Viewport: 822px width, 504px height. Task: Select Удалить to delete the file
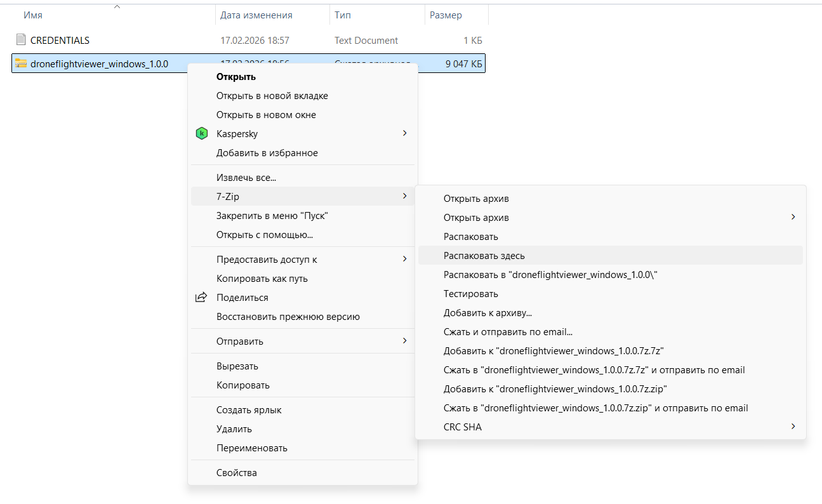[234, 429]
